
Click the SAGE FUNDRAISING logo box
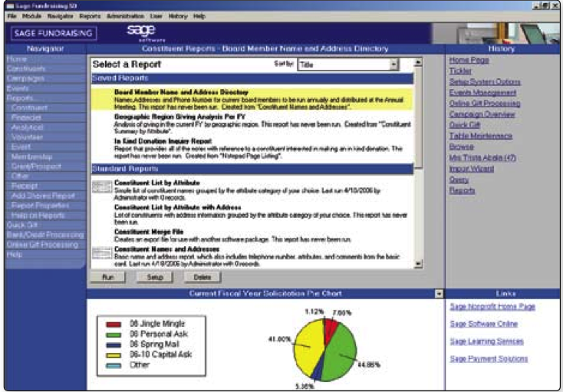click(54, 34)
